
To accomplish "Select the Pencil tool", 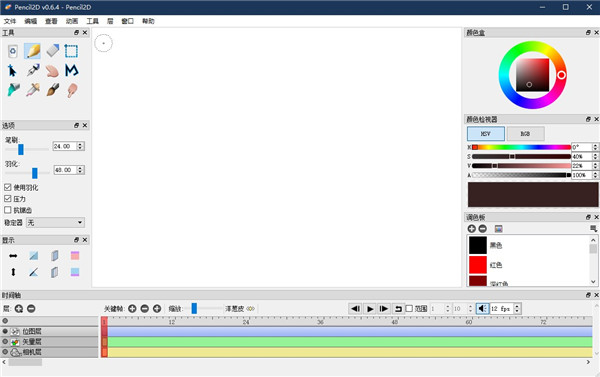I will coord(33,51).
